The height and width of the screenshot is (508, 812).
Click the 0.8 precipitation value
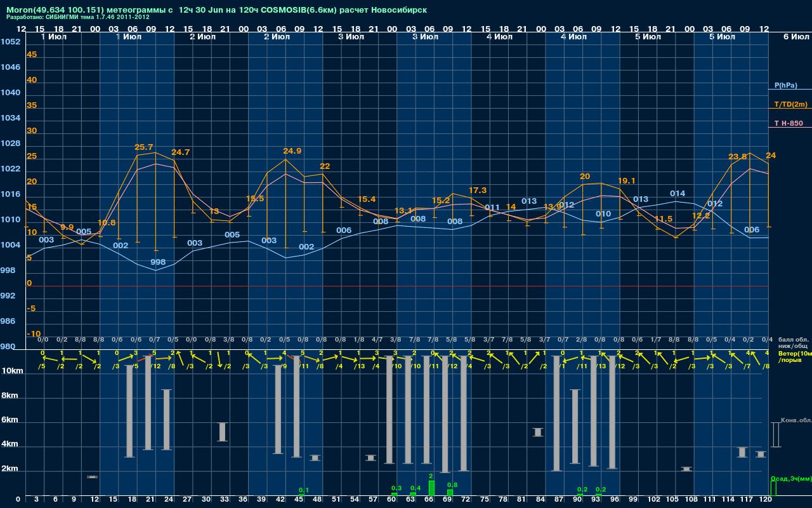click(452, 485)
